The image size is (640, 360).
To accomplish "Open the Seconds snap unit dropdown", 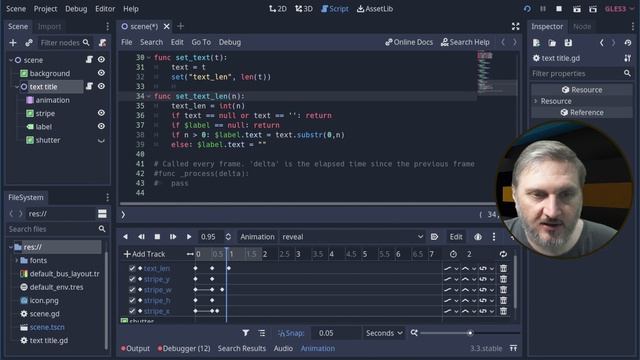I will 384,333.
